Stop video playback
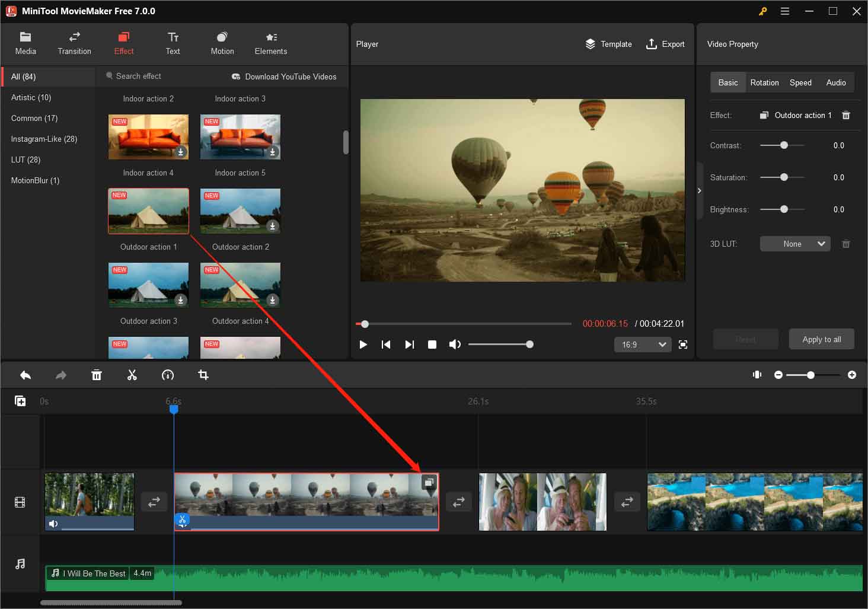868x609 pixels. pos(432,345)
